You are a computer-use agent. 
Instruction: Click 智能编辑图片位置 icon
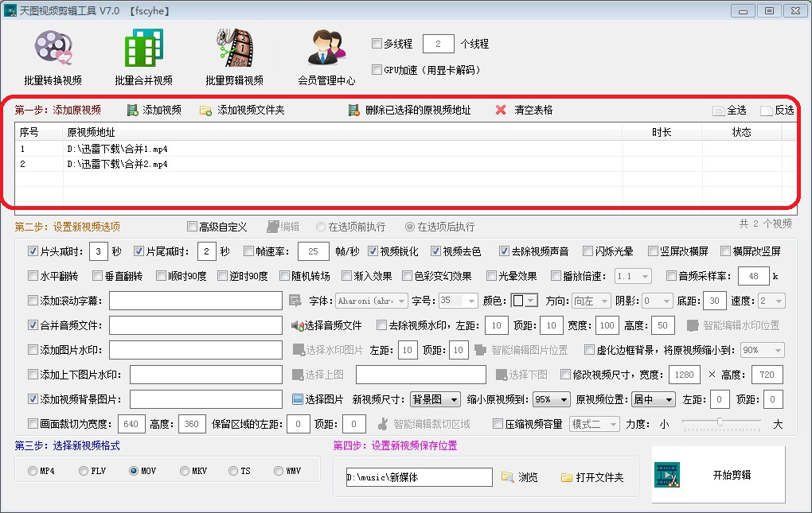pyautogui.click(x=480, y=350)
